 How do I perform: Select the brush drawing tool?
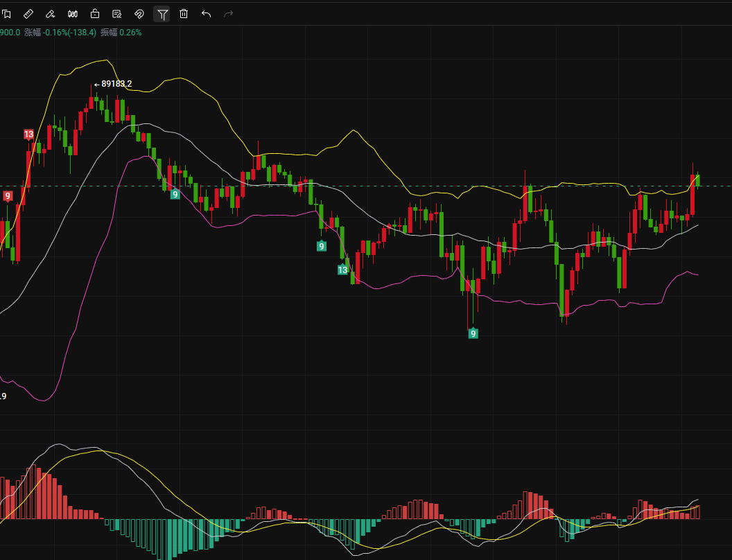[x=51, y=14]
